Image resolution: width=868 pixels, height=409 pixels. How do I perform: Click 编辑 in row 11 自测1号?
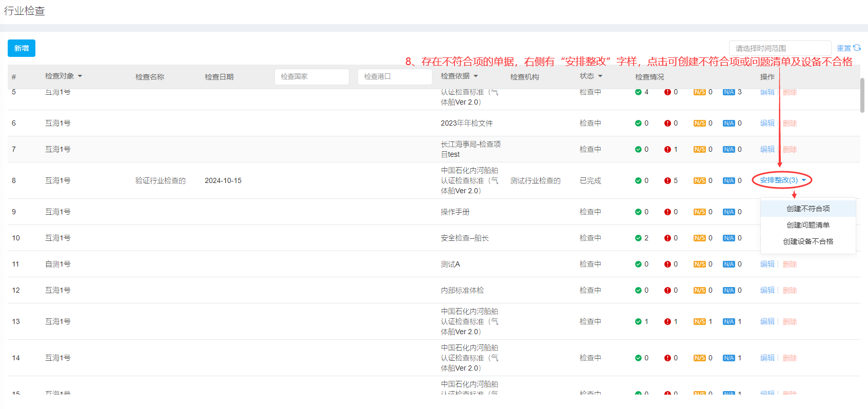(767, 264)
